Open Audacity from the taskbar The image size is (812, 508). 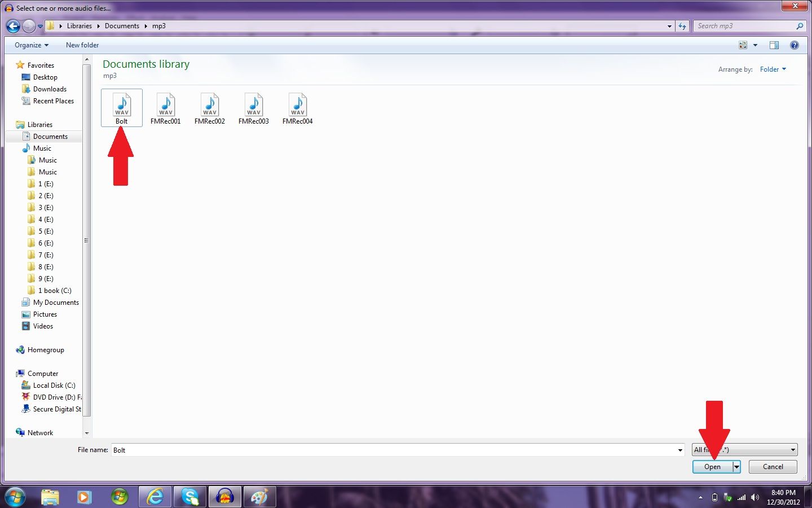pos(224,497)
